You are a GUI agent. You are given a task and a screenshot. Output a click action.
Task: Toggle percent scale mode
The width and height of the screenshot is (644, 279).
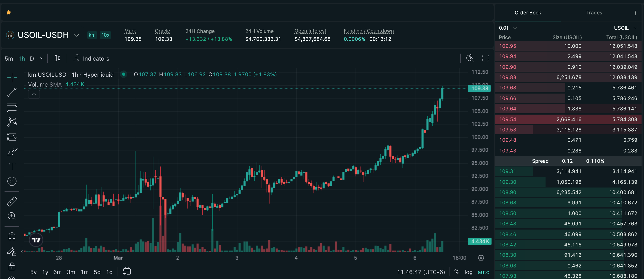pyautogui.click(x=457, y=272)
